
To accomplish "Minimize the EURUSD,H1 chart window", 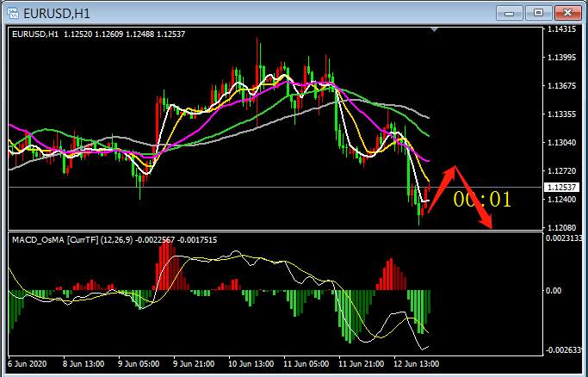I will point(510,13).
